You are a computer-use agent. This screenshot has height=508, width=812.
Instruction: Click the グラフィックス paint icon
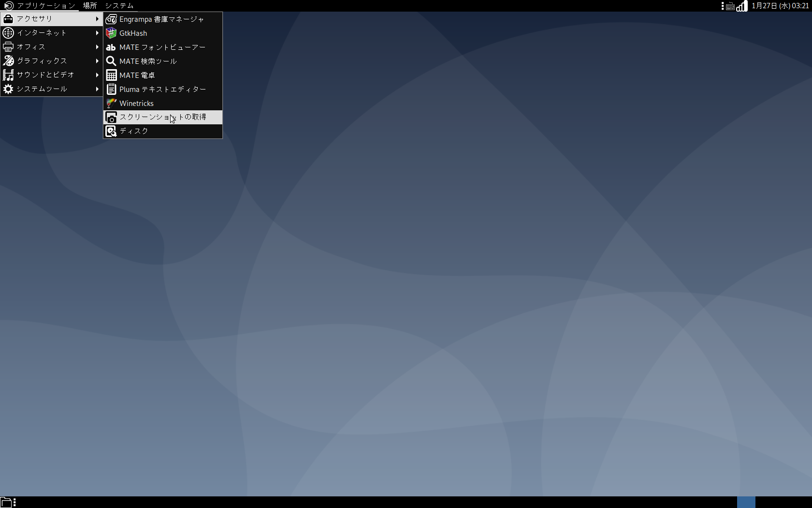tap(8, 61)
